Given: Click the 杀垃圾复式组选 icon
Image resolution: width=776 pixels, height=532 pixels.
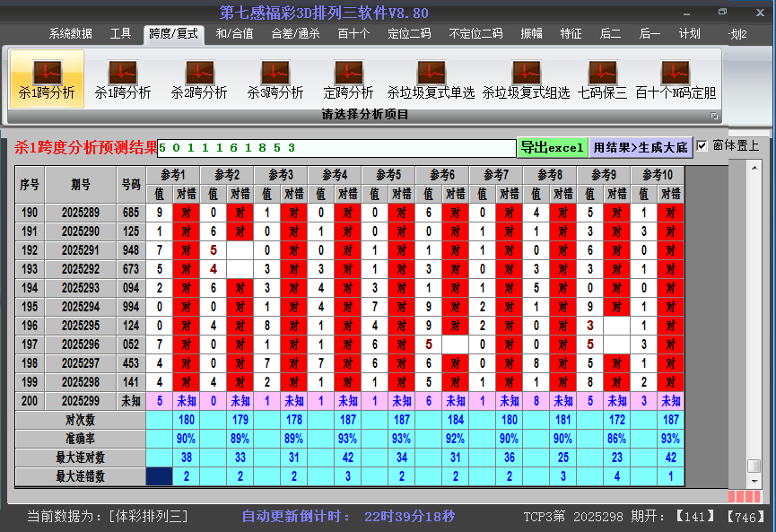Looking at the screenshot, I should (x=526, y=79).
